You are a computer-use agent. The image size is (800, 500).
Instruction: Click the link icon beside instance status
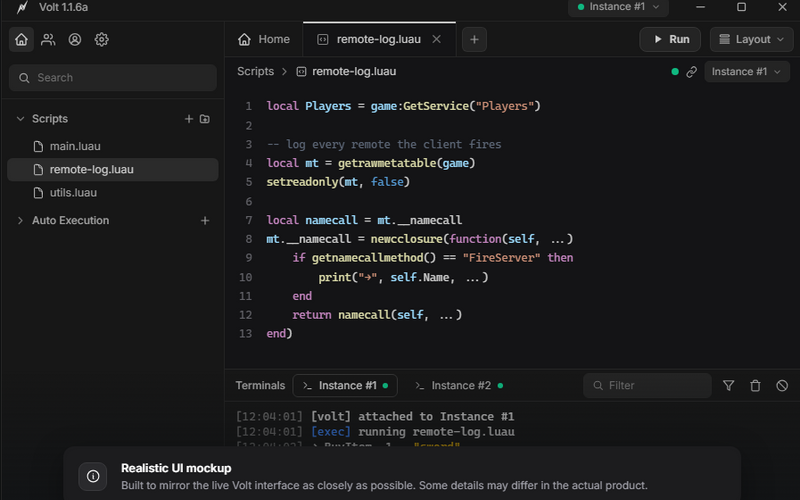[691, 72]
